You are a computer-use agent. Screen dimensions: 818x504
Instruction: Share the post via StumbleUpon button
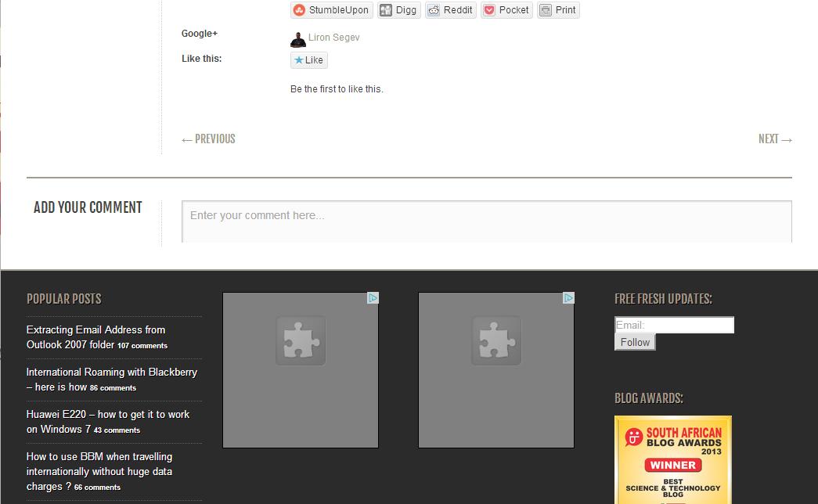[331, 10]
